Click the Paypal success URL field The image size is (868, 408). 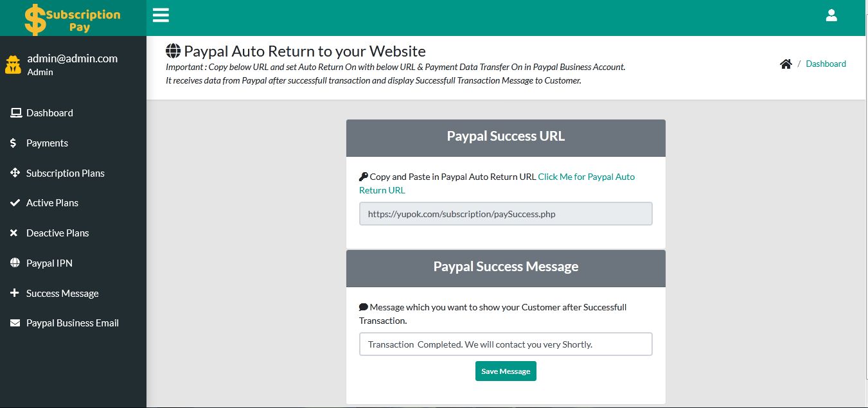click(506, 214)
